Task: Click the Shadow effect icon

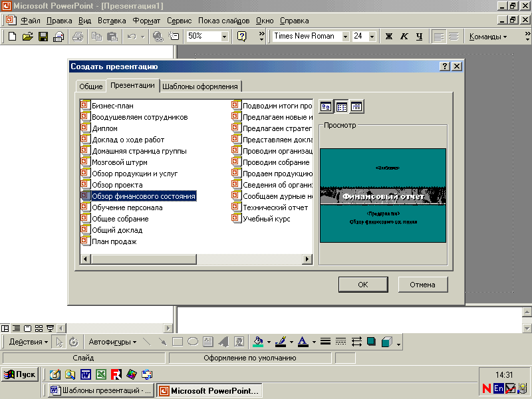Action: pos(372,342)
